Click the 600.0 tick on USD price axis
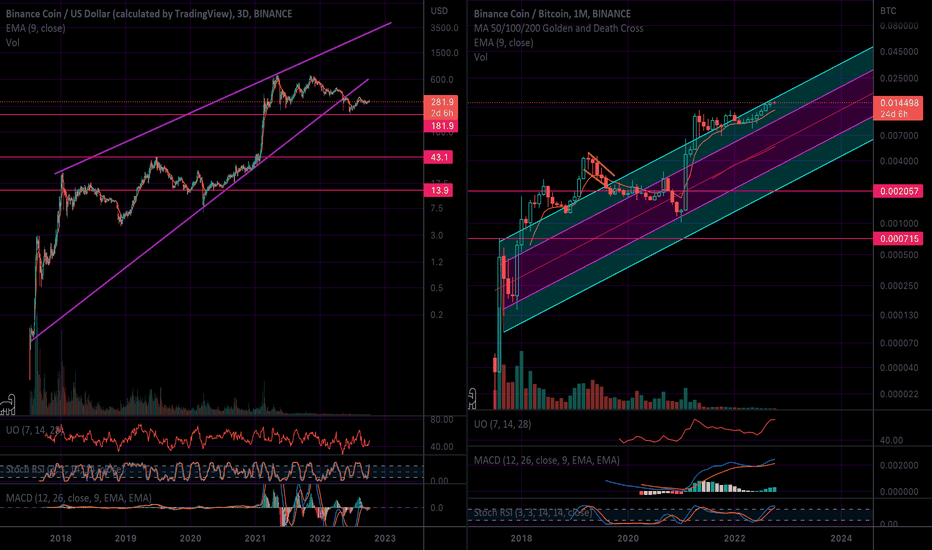932x550 pixels. pos(442,80)
